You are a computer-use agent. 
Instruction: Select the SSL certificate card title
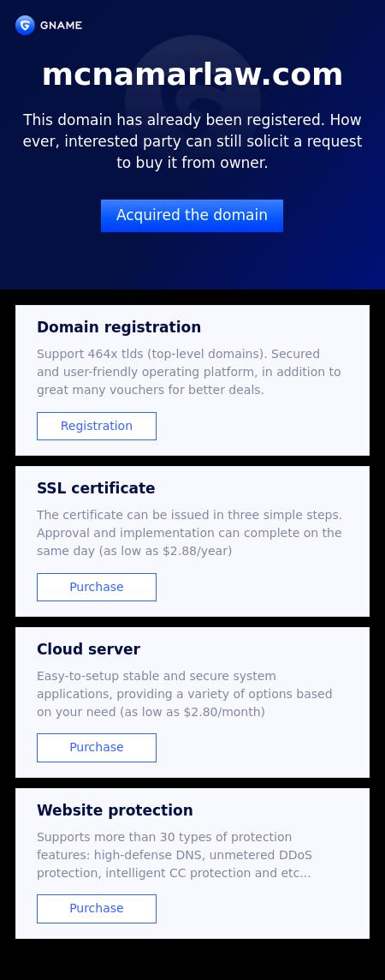point(96,488)
